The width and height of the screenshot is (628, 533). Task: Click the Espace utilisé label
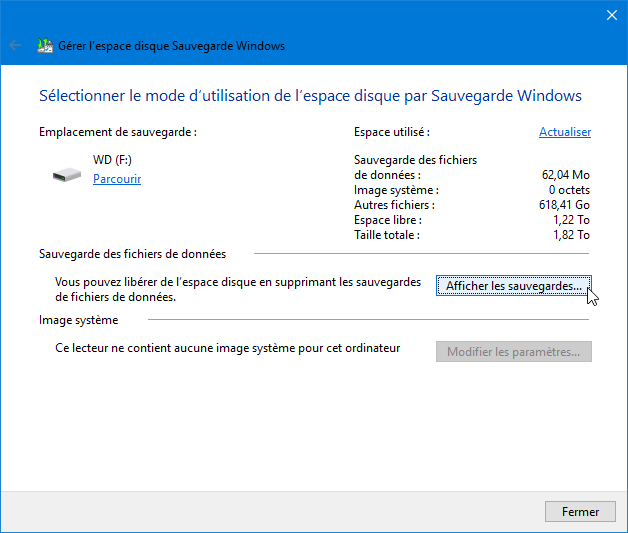[392, 132]
